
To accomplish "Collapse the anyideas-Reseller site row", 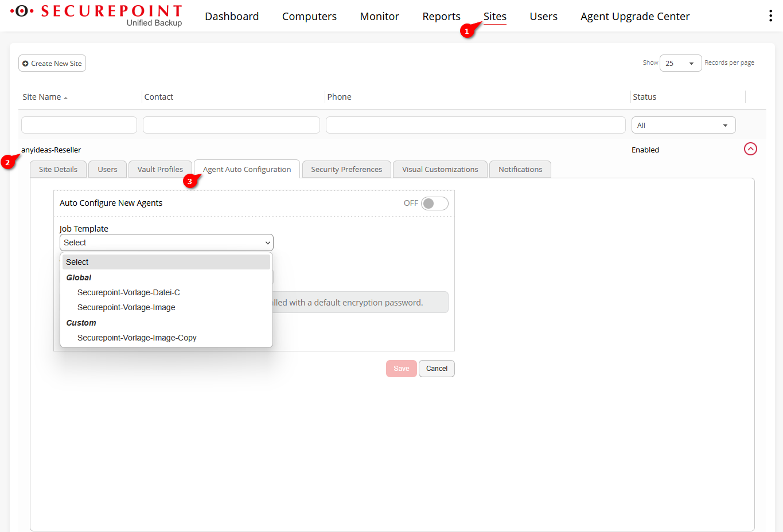I will [750, 149].
